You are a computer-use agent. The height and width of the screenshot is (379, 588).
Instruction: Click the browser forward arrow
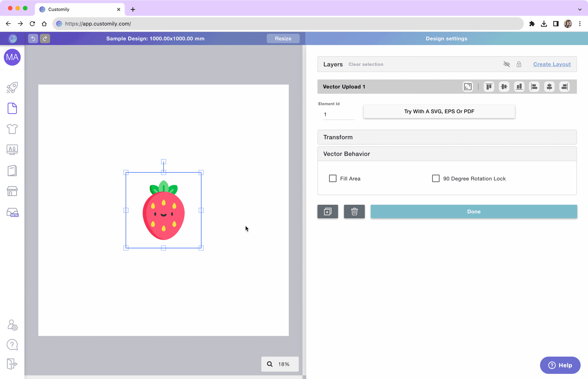pos(20,24)
